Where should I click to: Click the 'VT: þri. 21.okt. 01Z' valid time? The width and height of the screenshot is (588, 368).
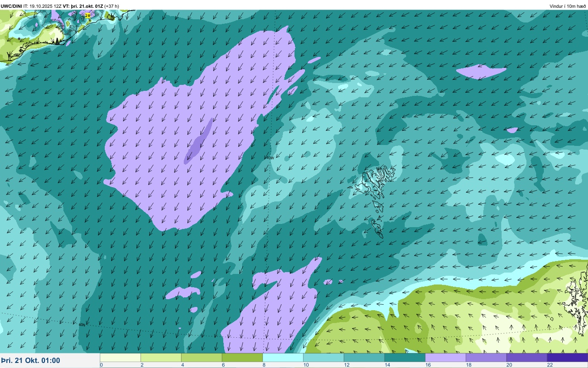click(83, 6)
